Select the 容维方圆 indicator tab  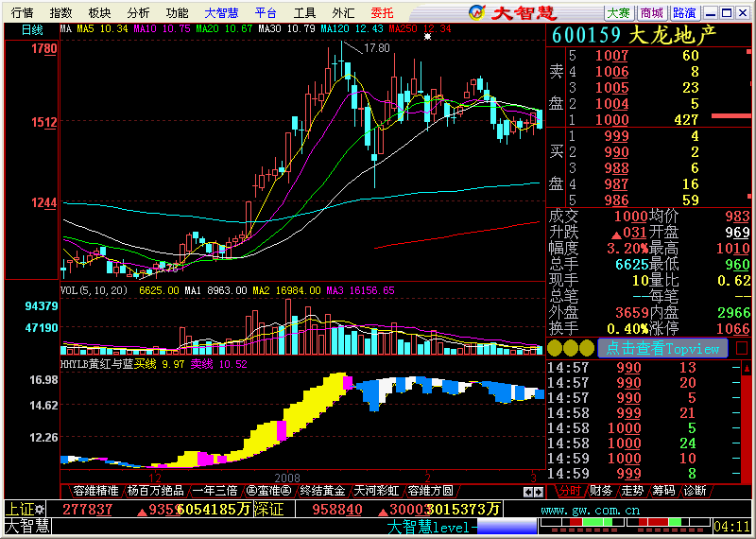tap(431, 491)
